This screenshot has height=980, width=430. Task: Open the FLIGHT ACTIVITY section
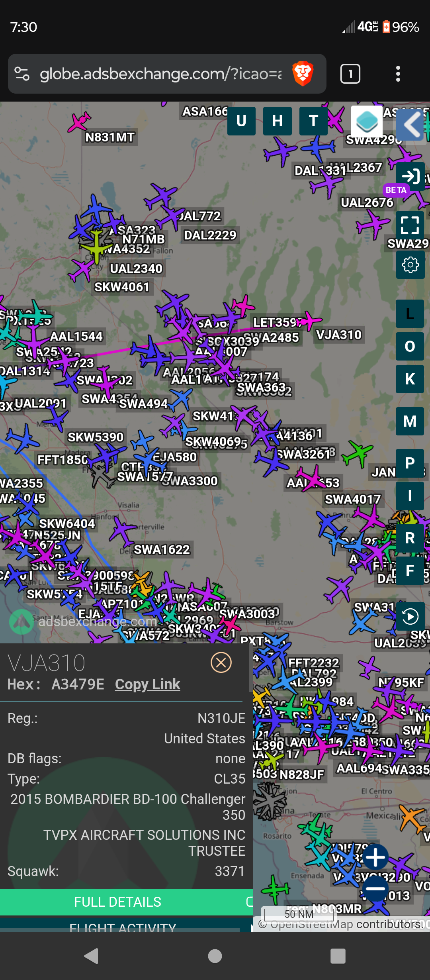tap(123, 929)
